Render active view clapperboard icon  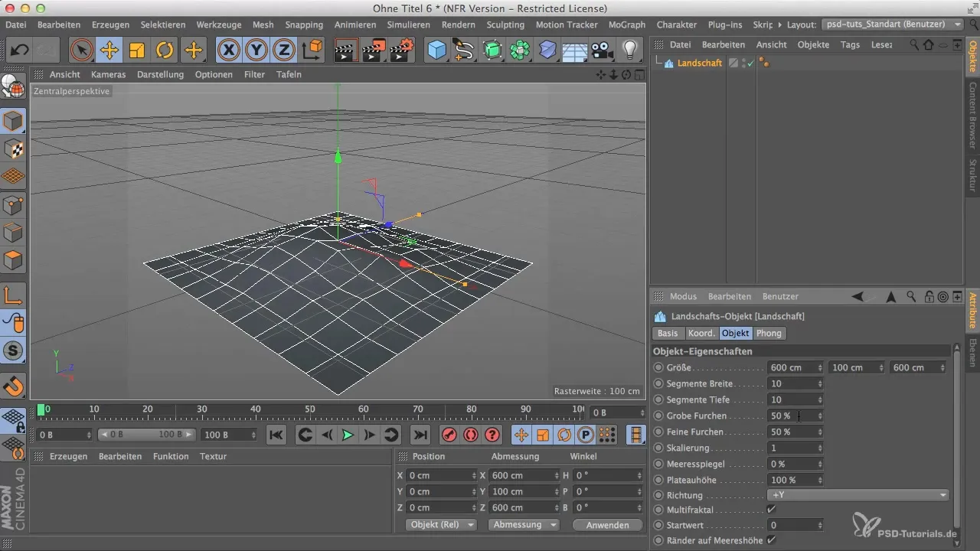347,51
